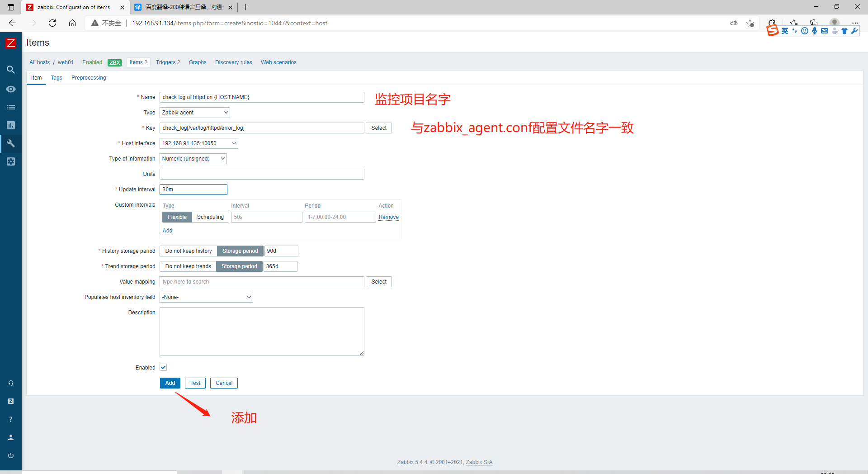Open browser extensions puzzle icon
Image resolution: width=868 pixels, height=474 pixels.
(x=772, y=22)
